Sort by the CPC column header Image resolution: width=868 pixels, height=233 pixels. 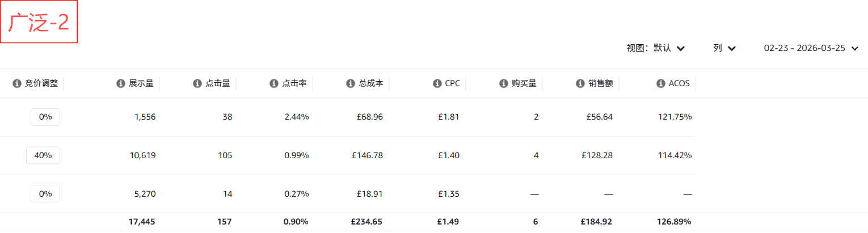(x=452, y=83)
